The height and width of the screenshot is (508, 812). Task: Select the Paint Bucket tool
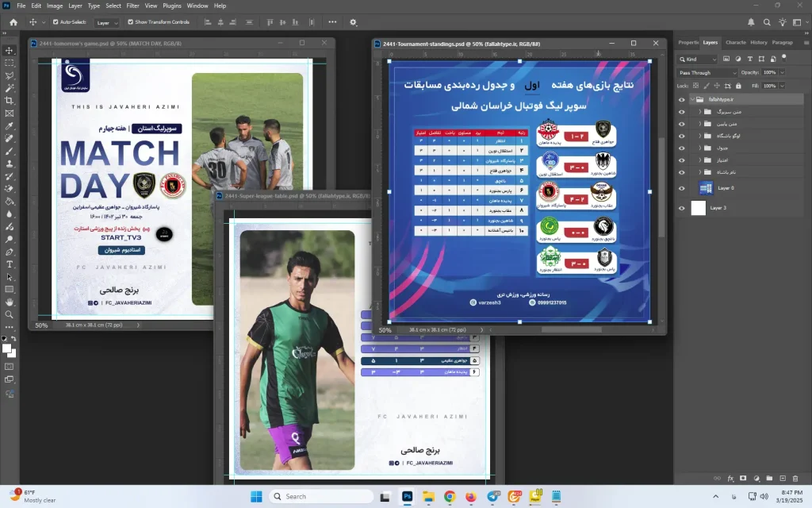[x=10, y=201]
